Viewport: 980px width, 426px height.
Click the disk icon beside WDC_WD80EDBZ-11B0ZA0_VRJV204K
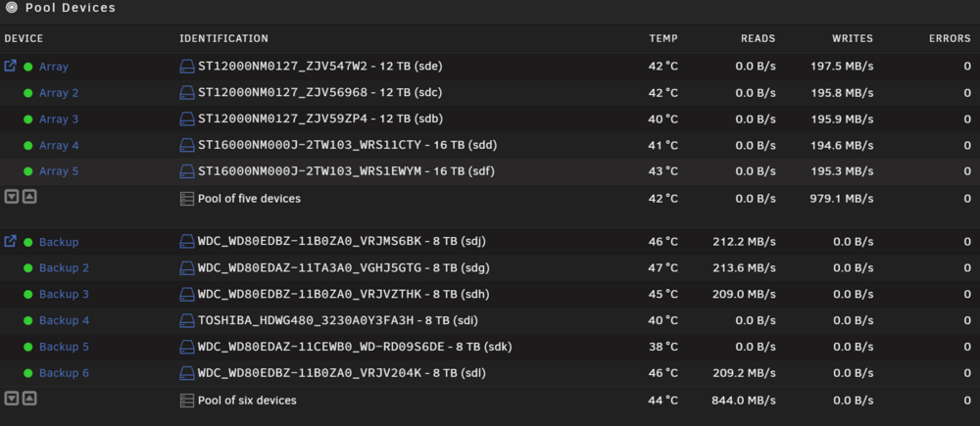pos(187,373)
